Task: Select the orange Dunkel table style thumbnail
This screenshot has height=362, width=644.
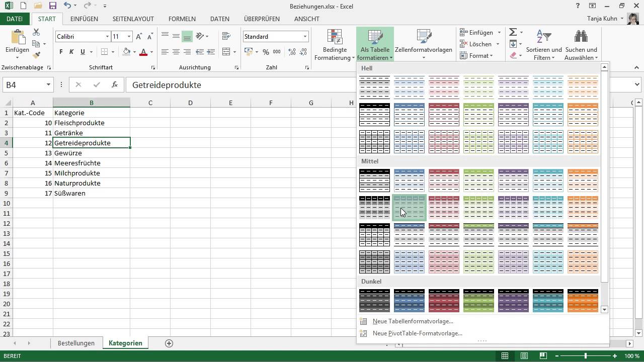Action: 583,300
